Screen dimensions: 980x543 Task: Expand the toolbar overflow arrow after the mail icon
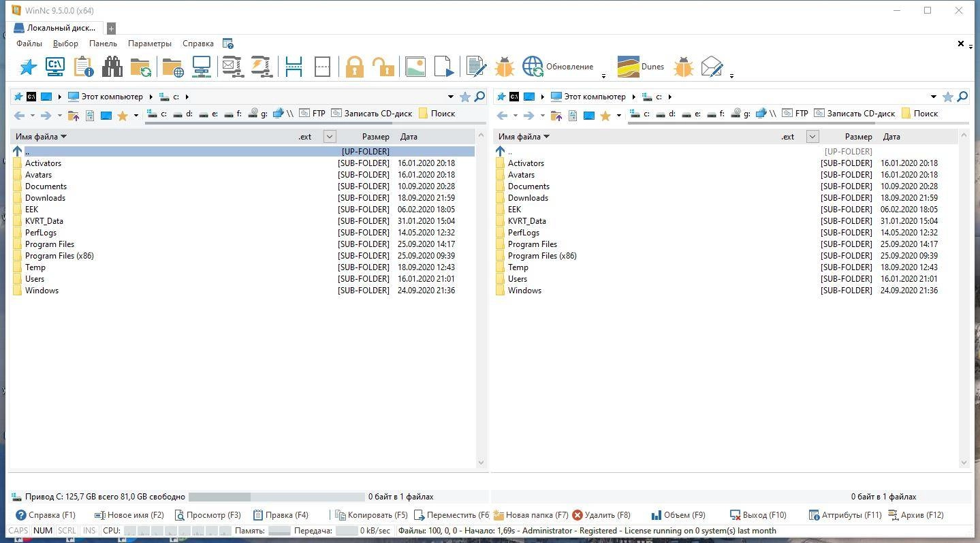click(x=731, y=76)
